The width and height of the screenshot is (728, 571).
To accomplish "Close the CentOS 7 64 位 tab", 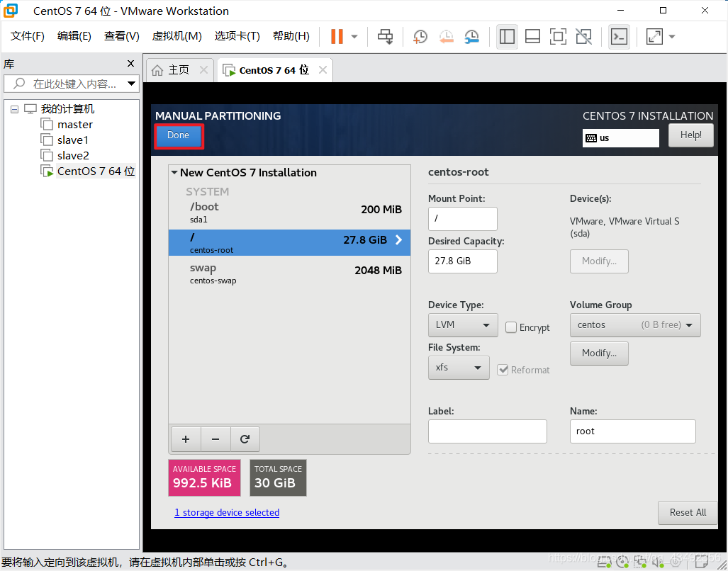I will 323,70.
